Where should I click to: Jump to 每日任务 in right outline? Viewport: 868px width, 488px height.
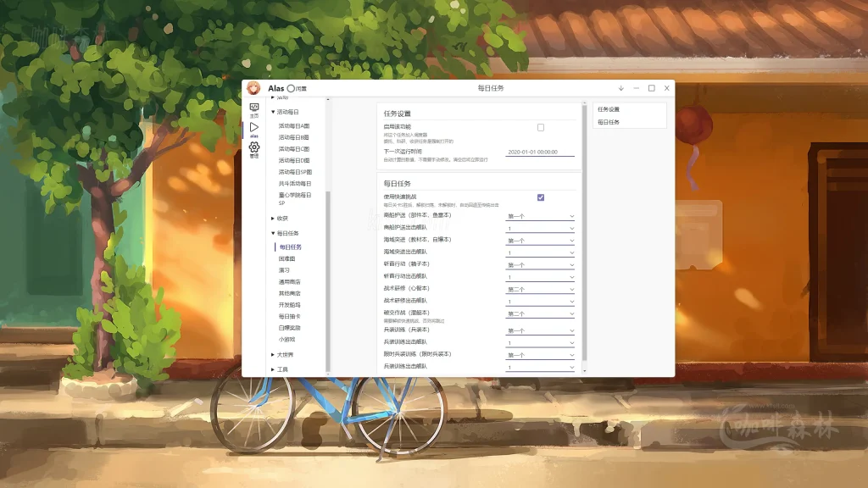pos(609,122)
